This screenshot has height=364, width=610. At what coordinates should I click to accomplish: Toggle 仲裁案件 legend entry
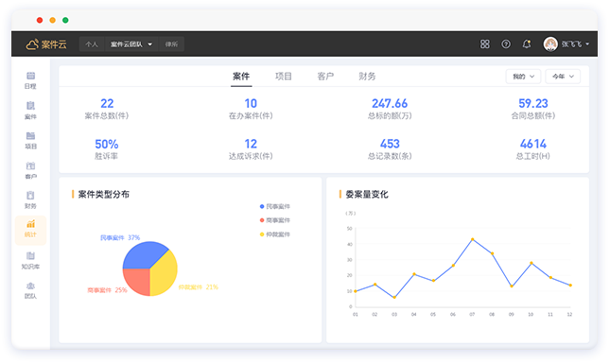[x=275, y=234]
